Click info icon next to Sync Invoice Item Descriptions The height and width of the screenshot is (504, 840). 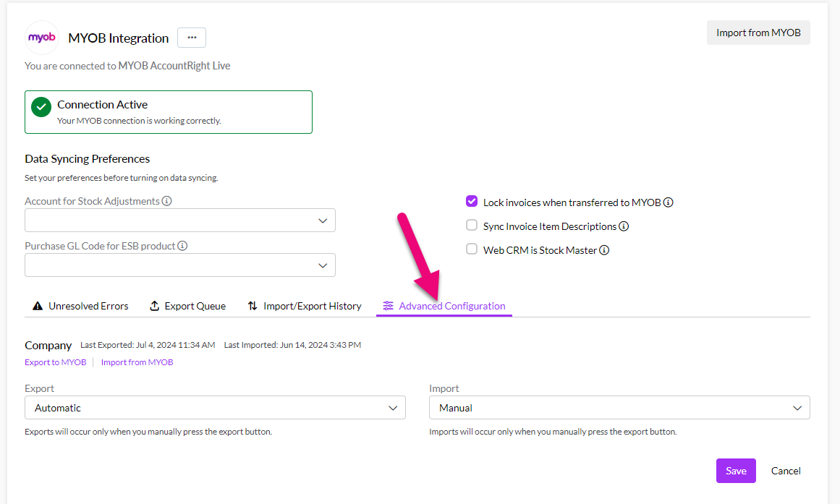coord(624,226)
